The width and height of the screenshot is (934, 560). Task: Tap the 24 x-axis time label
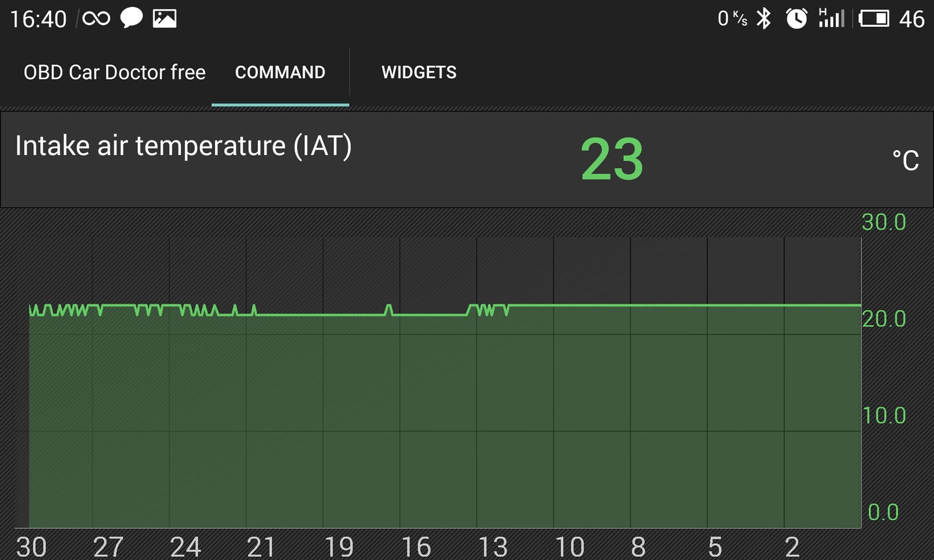185,547
